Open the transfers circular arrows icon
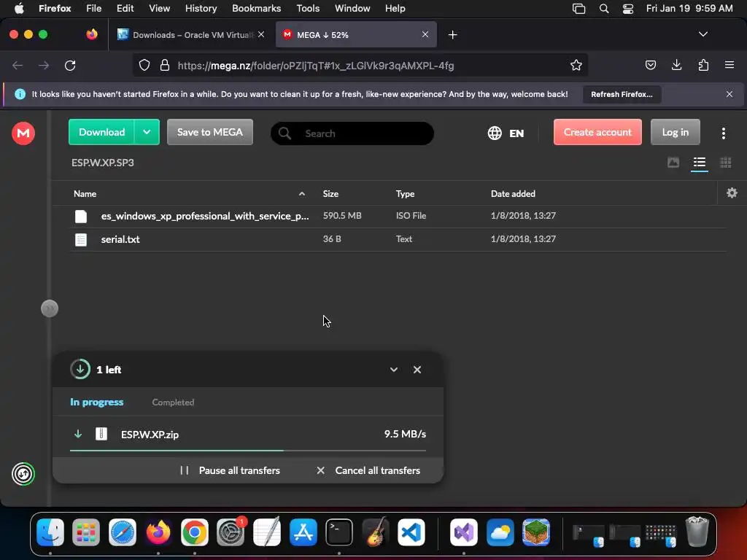Image resolution: width=747 pixels, height=560 pixels. (x=23, y=474)
